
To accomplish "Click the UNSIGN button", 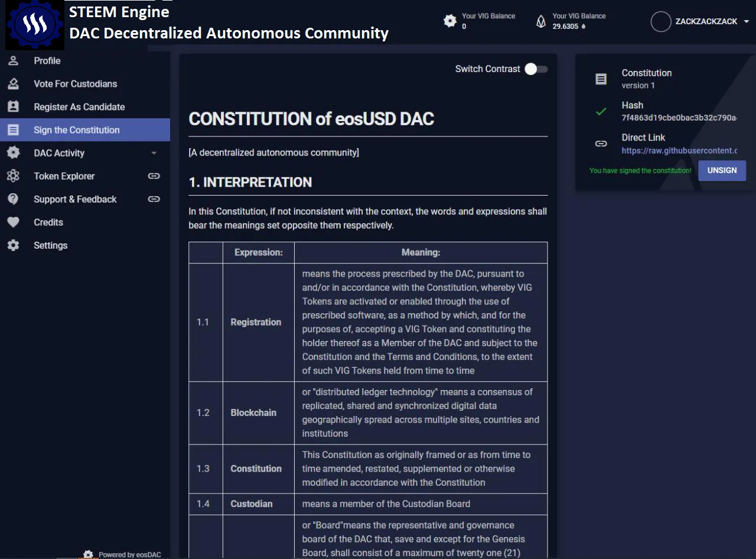I will [x=722, y=170].
